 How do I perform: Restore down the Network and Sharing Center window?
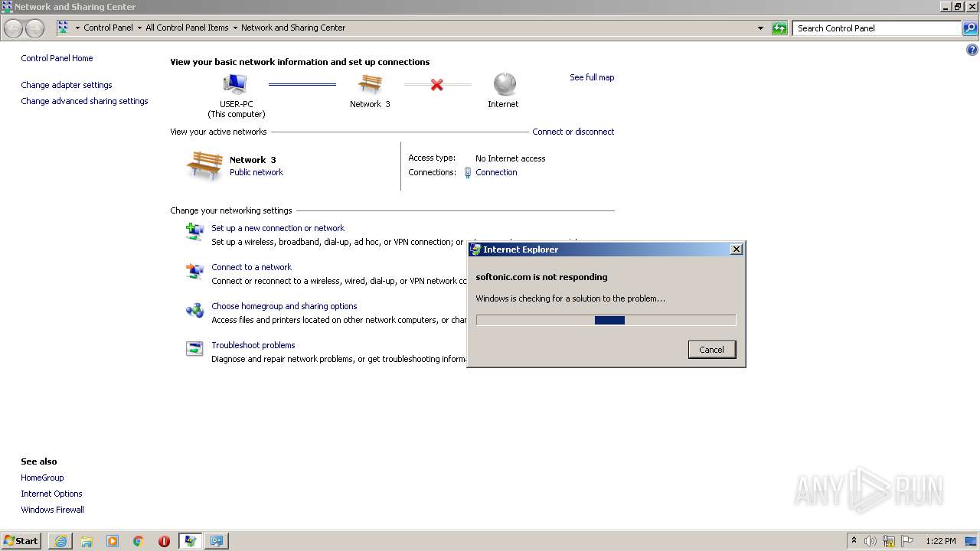pyautogui.click(x=957, y=6)
